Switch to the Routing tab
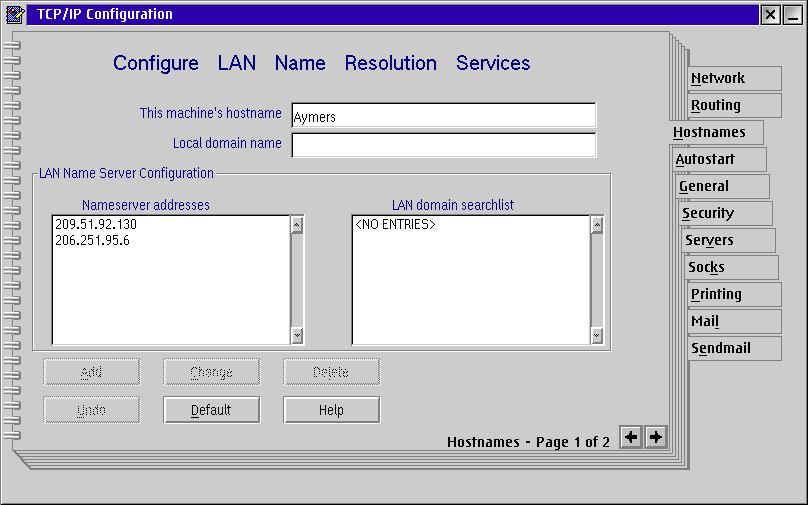 [x=716, y=105]
